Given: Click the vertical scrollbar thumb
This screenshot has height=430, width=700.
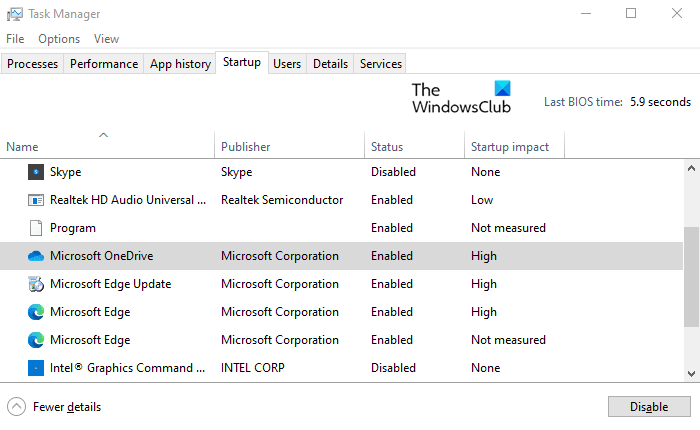Looking at the screenshot, I should click(691, 277).
